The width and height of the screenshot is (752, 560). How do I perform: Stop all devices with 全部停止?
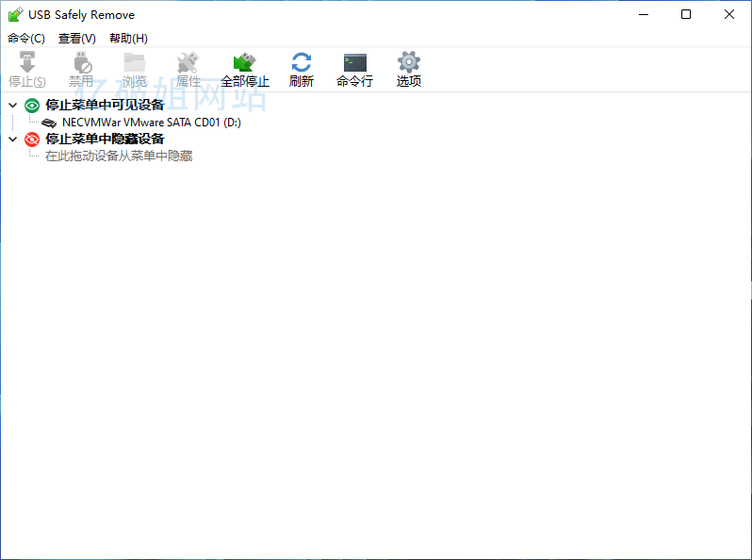click(245, 70)
